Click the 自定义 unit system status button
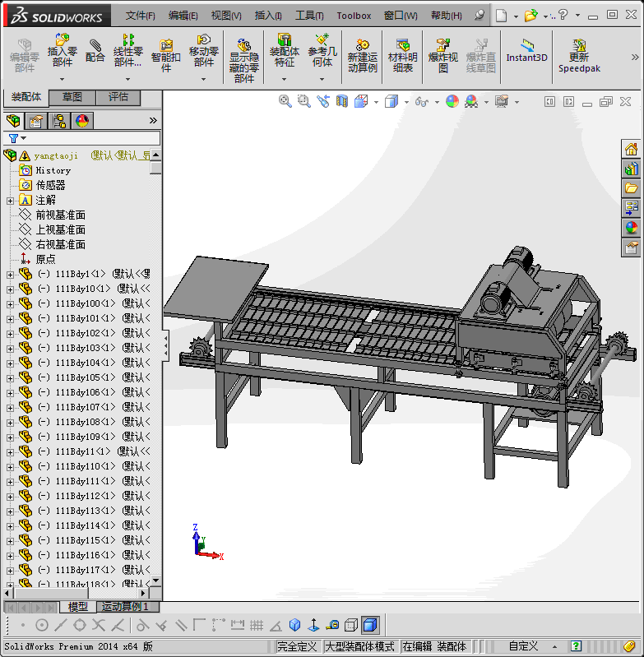This screenshot has width=644, height=657. 523,646
